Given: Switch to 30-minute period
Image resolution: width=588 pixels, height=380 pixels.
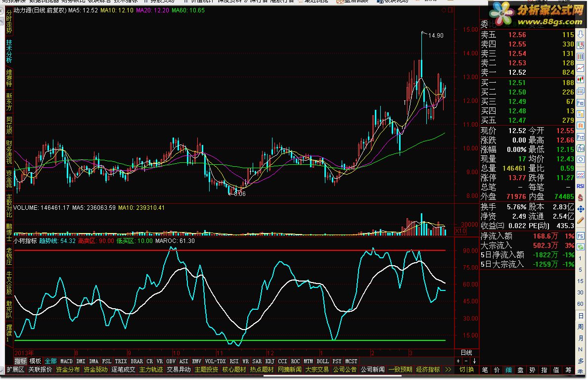Looking at the screenshot, I should pos(581,292).
